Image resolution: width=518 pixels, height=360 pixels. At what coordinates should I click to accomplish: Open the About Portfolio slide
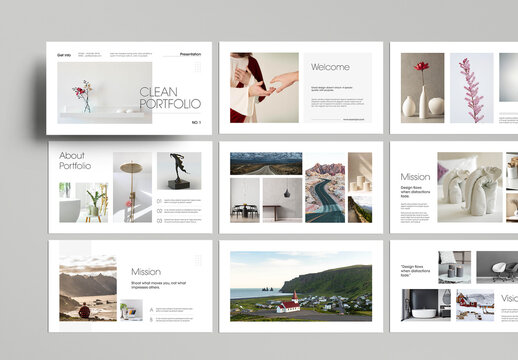(130, 187)
